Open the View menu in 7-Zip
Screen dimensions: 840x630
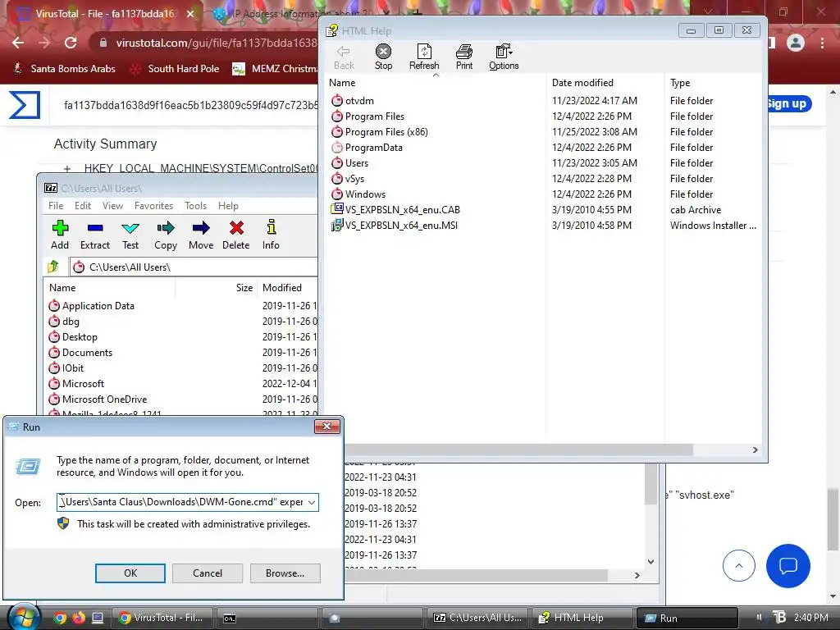112,206
